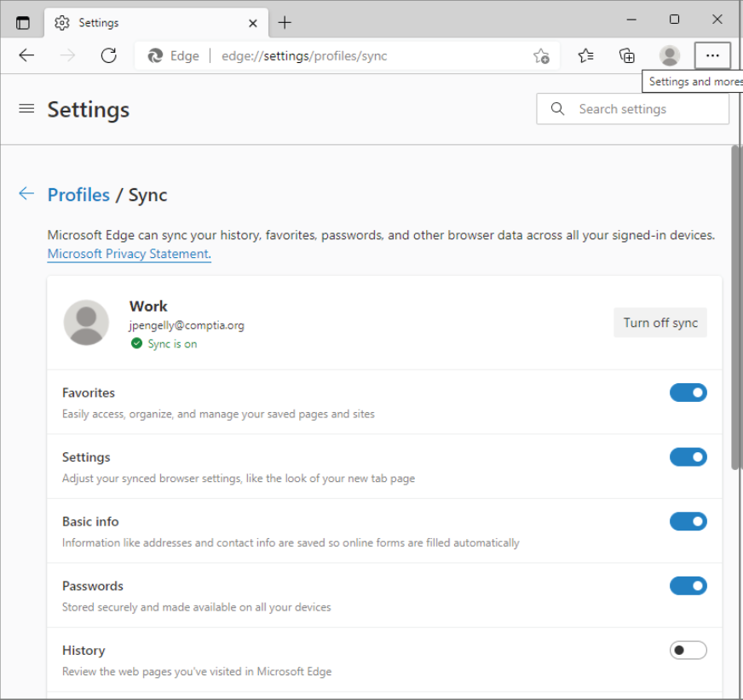The width and height of the screenshot is (743, 700).
Task: Click in the Search settings field
Action: (632, 109)
